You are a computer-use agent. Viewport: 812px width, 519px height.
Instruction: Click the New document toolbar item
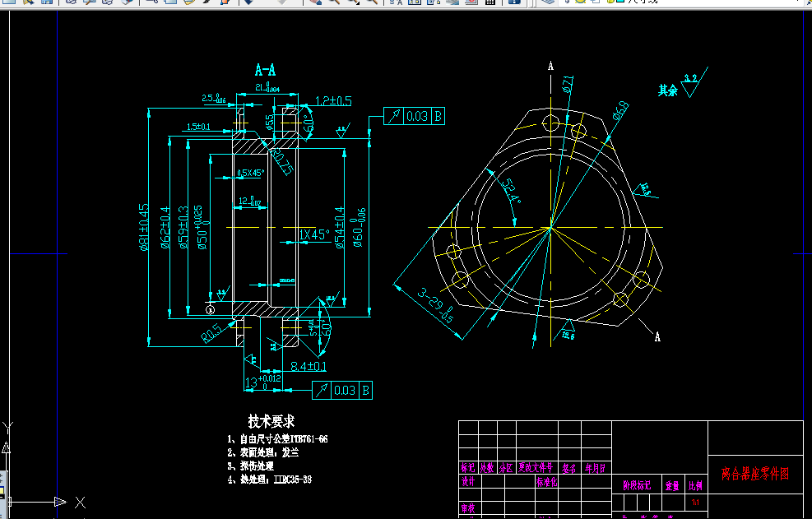click(8, 4)
